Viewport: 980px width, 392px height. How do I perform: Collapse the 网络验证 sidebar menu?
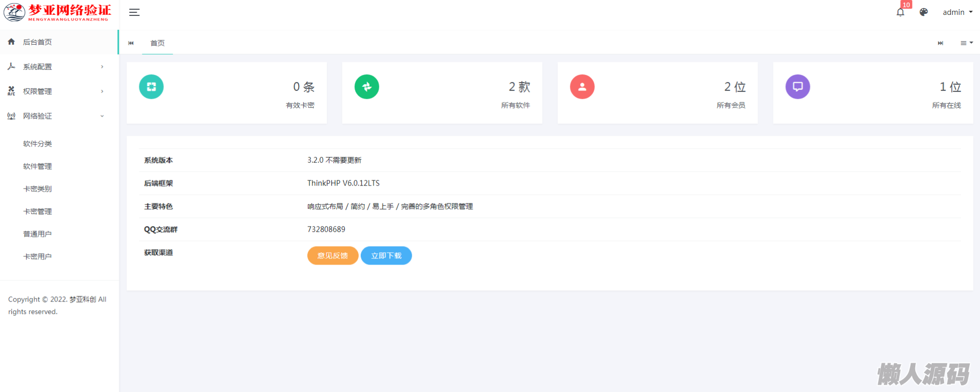[x=56, y=116]
